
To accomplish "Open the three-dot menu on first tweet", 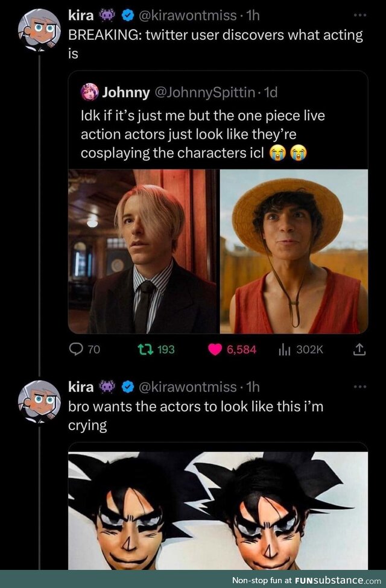I will [x=359, y=14].
